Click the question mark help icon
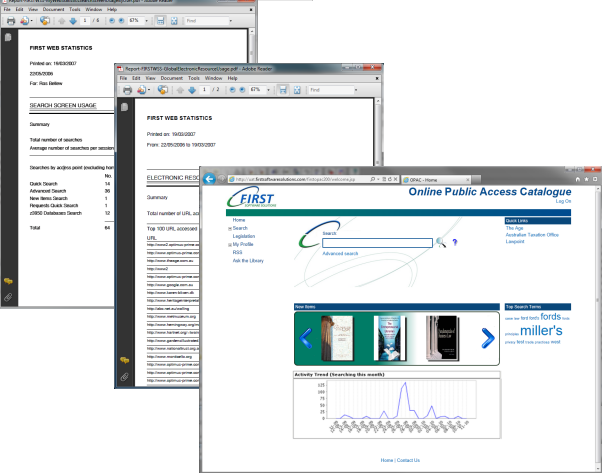Viewport: 602px width, 473px height. tap(455, 242)
